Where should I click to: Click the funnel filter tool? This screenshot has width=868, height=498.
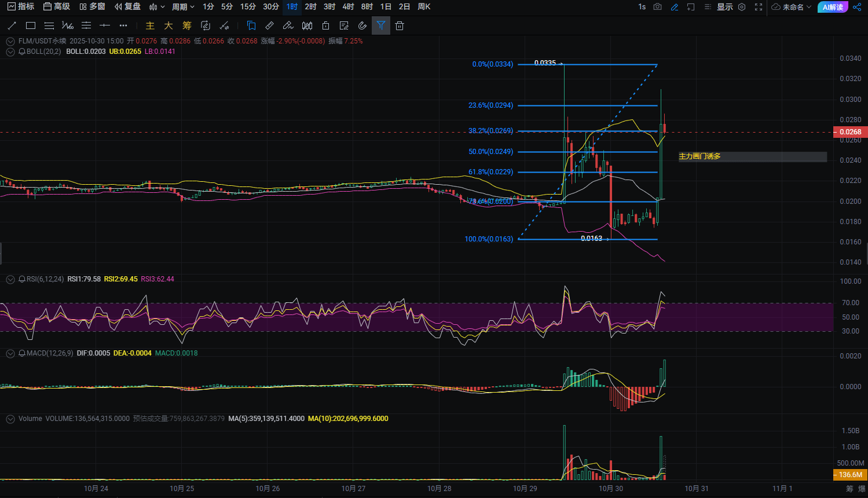(x=380, y=25)
